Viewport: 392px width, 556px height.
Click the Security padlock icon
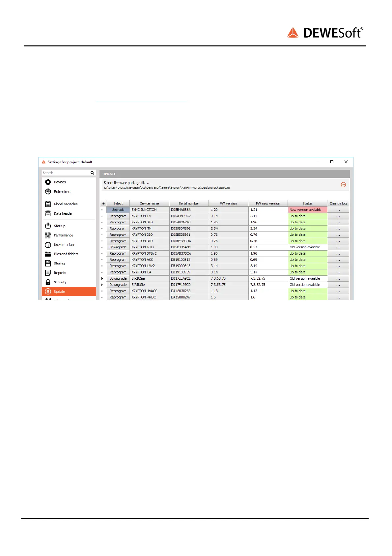[x=48, y=282]
